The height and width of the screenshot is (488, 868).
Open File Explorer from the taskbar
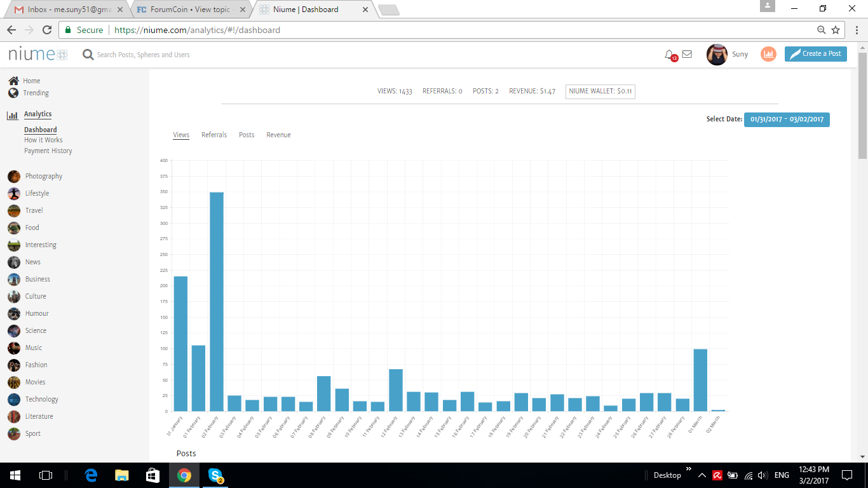click(x=121, y=475)
